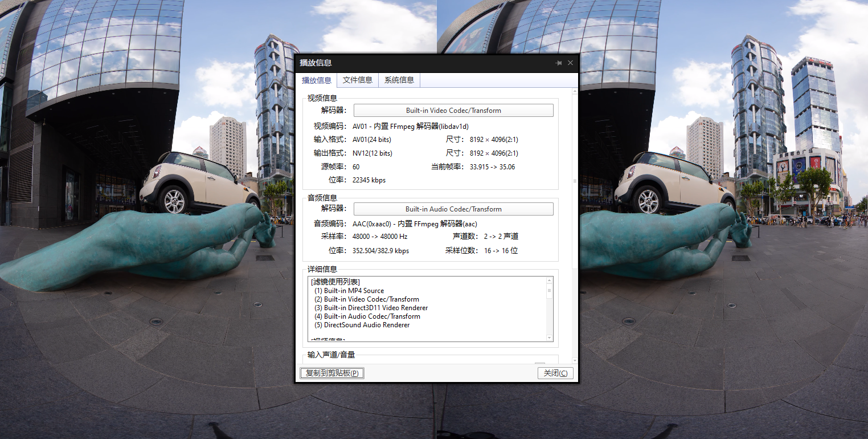Open Built-in Video Codec/Transform decoder settings
The width and height of the screenshot is (868, 439).
[x=453, y=110]
